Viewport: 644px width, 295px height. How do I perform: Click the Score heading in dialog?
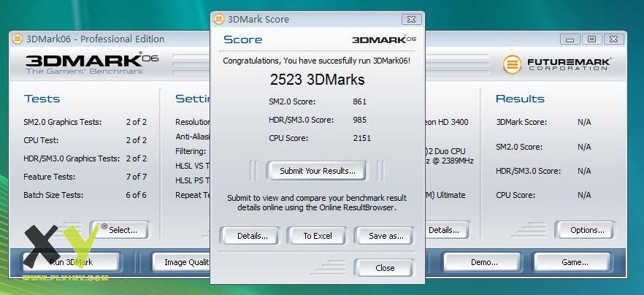coord(242,40)
